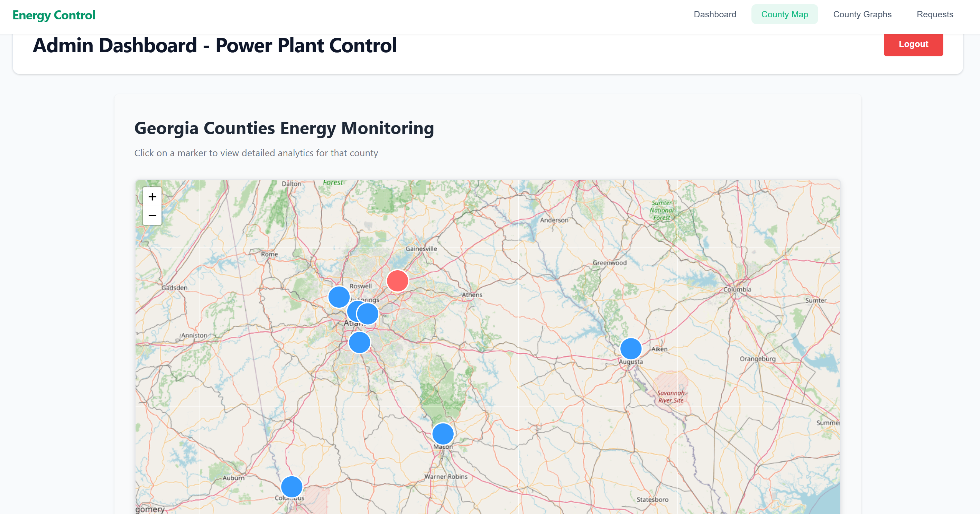Viewport: 980px width, 514px height.
Task: Select the frontmost blue marker over Atlanta
Action: [x=368, y=314]
